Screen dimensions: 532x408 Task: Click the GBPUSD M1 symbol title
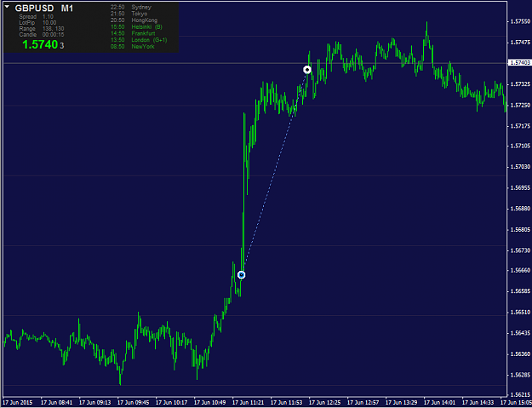(x=44, y=9)
